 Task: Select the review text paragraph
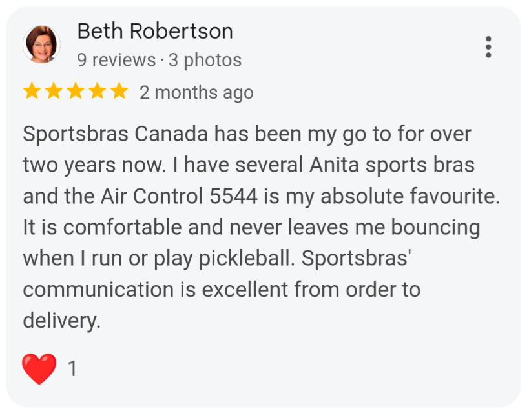tap(258, 226)
